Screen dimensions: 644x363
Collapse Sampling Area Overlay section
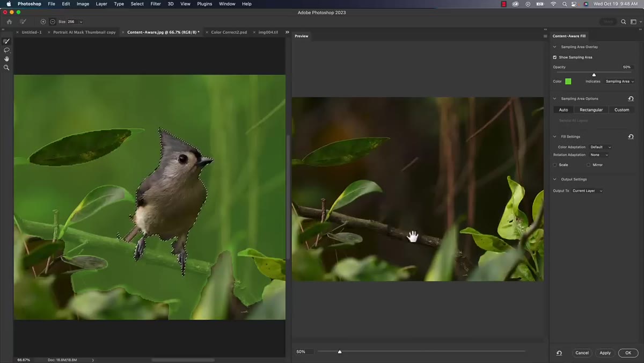555,47
